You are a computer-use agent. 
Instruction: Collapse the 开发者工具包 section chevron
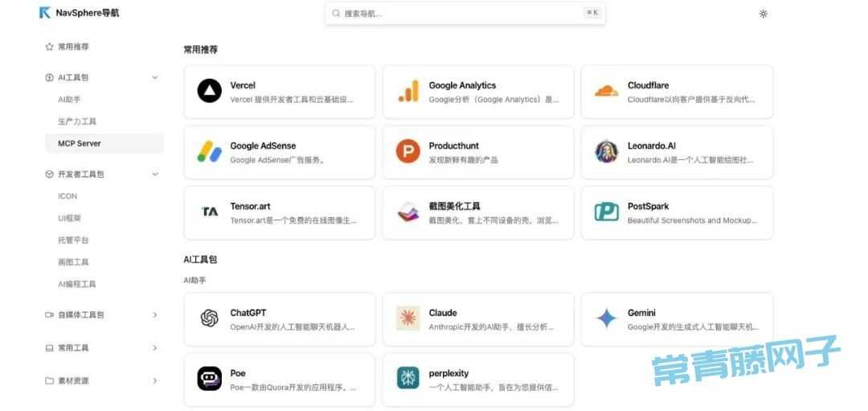(x=155, y=175)
